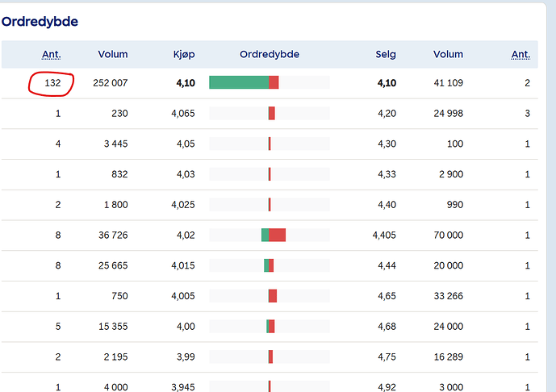Click the left "Ant." column header

[51, 55]
